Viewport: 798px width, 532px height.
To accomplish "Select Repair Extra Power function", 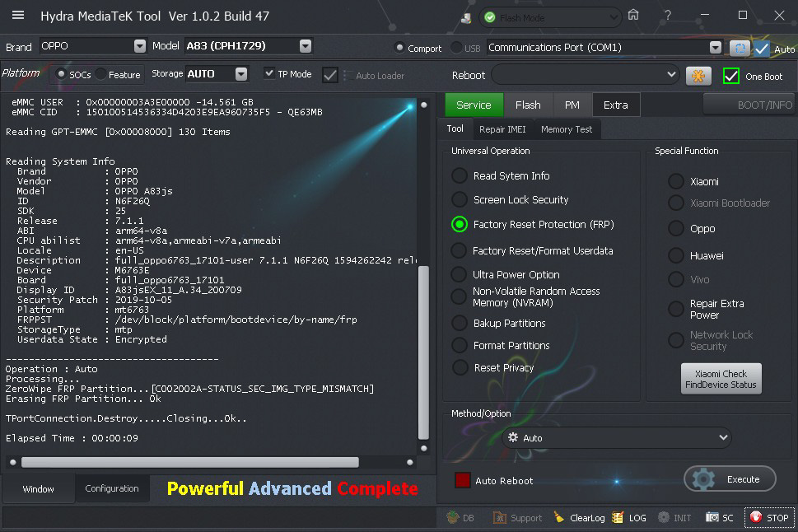I will (x=676, y=309).
